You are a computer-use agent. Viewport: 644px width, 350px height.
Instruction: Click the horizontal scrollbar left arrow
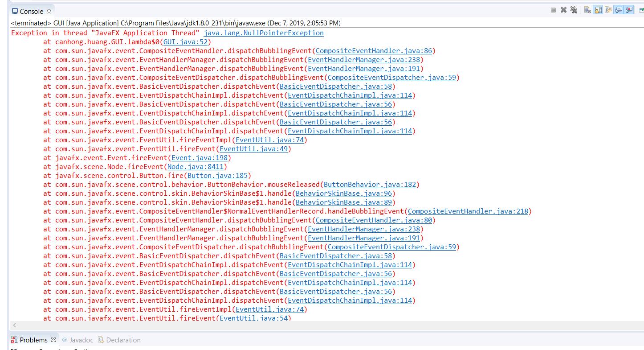pyautogui.click(x=15, y=325)
